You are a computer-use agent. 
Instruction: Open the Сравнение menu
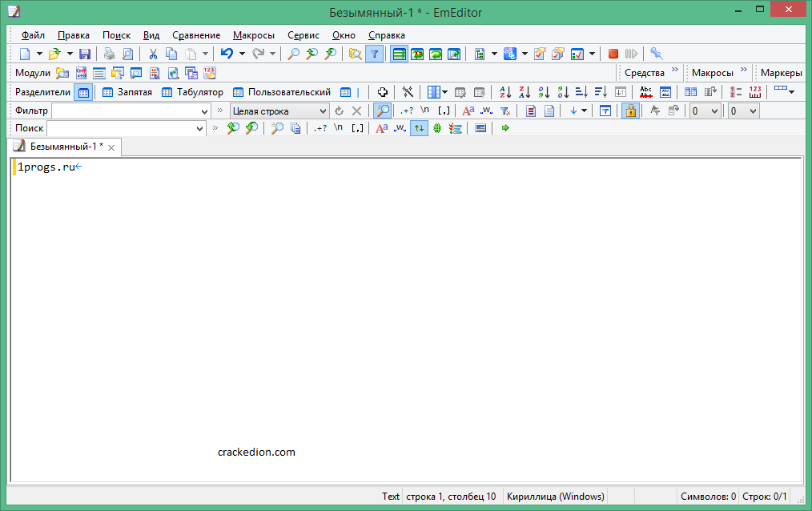point(196,35)
